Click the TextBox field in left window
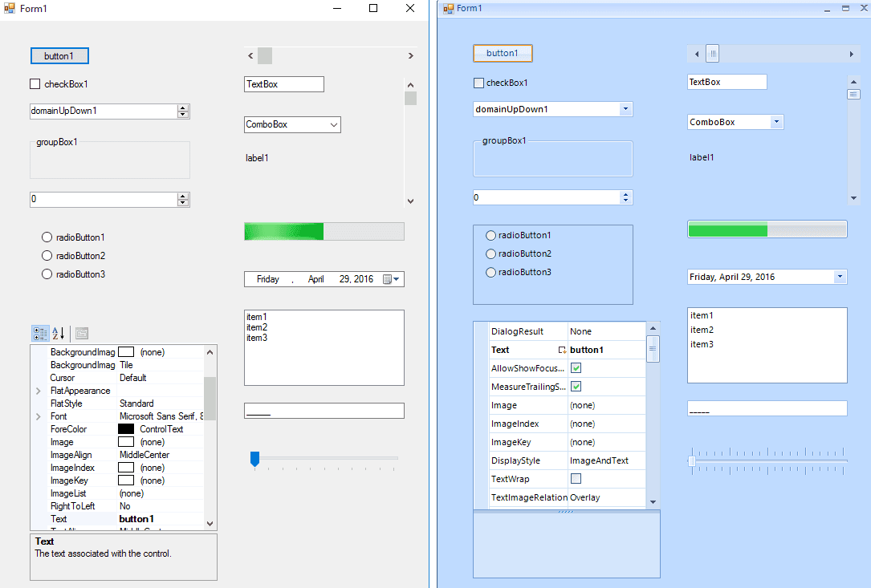The height and width of the screenshot is (588, 871). click(284, 84)
